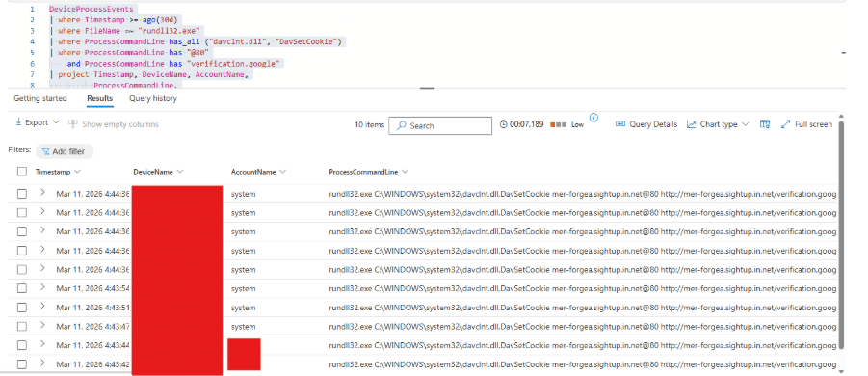Open the AccountName column header menu
868x376 pixels.
[283, 172]
